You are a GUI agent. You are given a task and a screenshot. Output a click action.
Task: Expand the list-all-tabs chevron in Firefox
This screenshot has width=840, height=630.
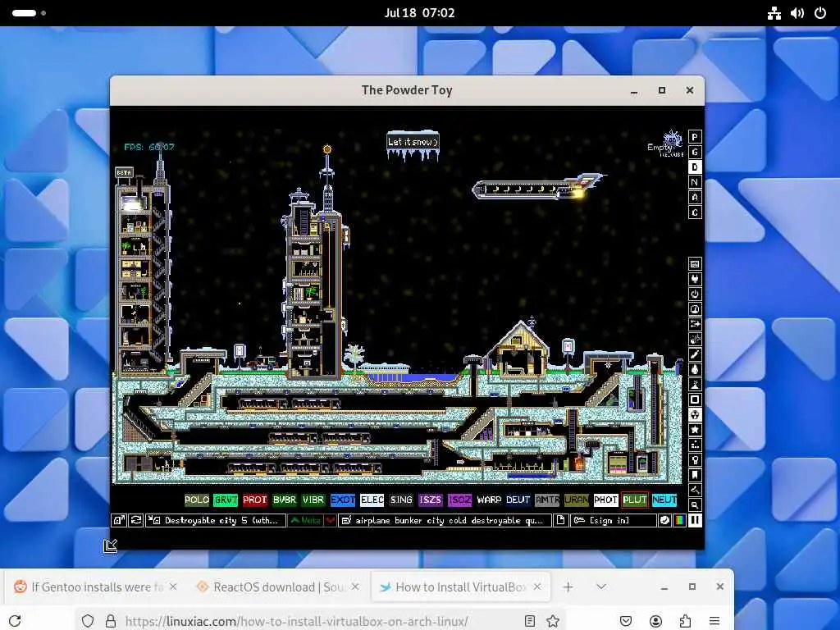pyautogui.click(x=601, y=587)
